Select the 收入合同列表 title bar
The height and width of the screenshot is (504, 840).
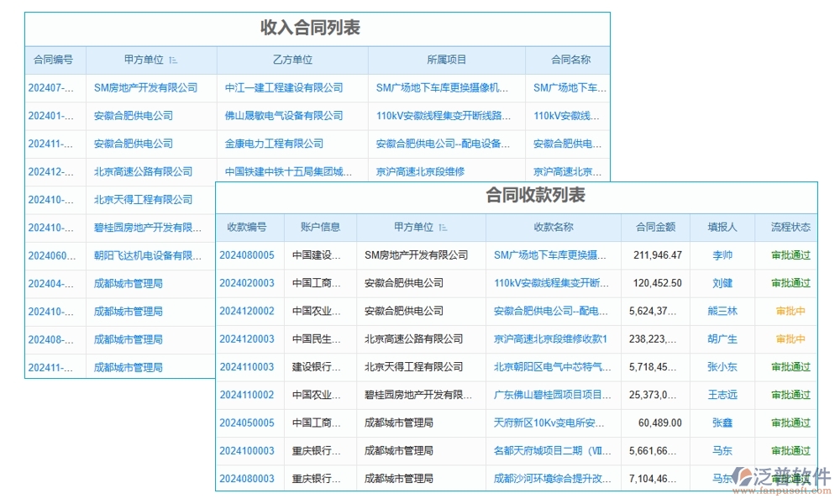pyautogui.click(x=317, y=26)
